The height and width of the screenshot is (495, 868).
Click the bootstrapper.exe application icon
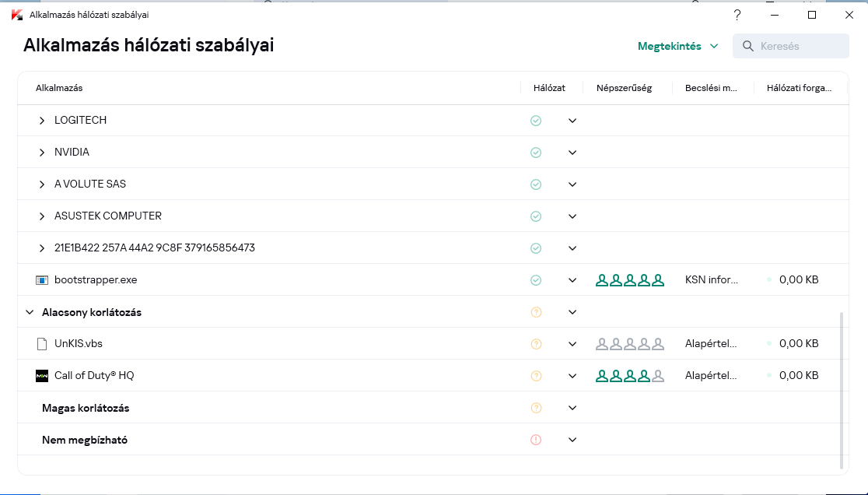pyautogui.click(x=42, y=280)
